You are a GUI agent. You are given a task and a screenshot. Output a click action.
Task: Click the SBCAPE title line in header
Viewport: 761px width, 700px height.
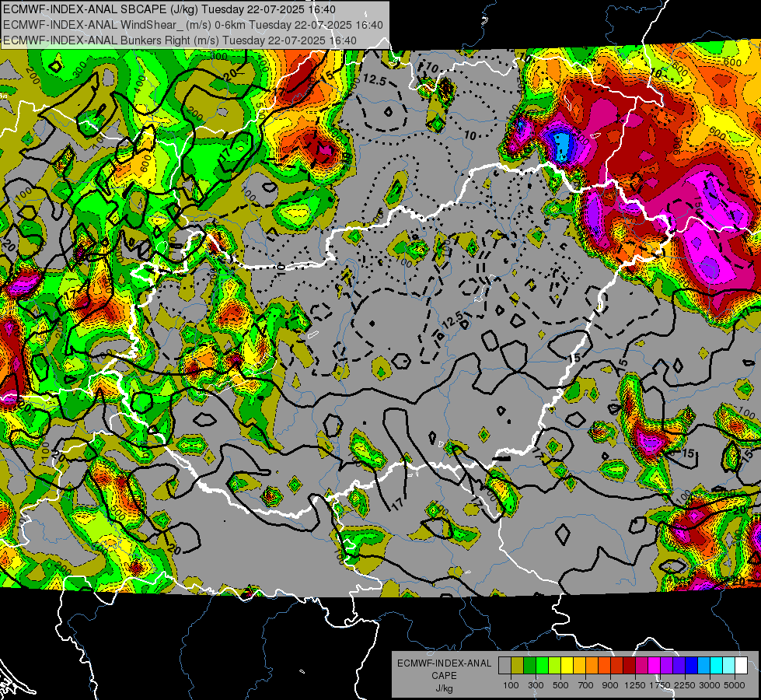pyautogui.click(x=169, y=9)
